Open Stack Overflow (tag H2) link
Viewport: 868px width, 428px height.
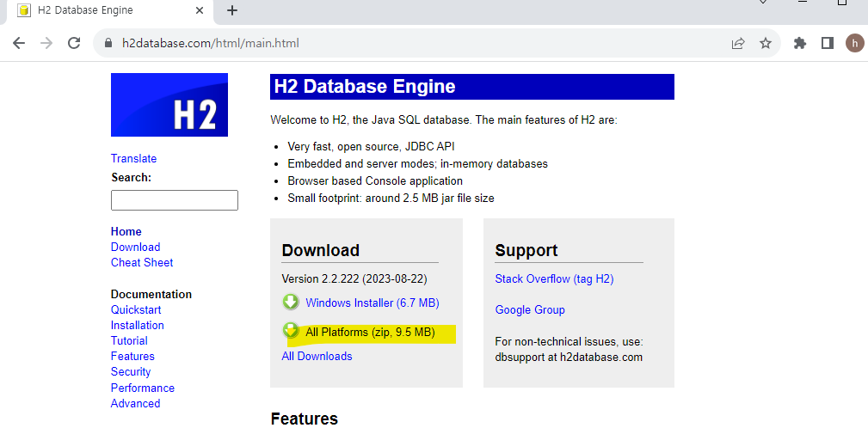pyautogui.click(x=554, y=278)
